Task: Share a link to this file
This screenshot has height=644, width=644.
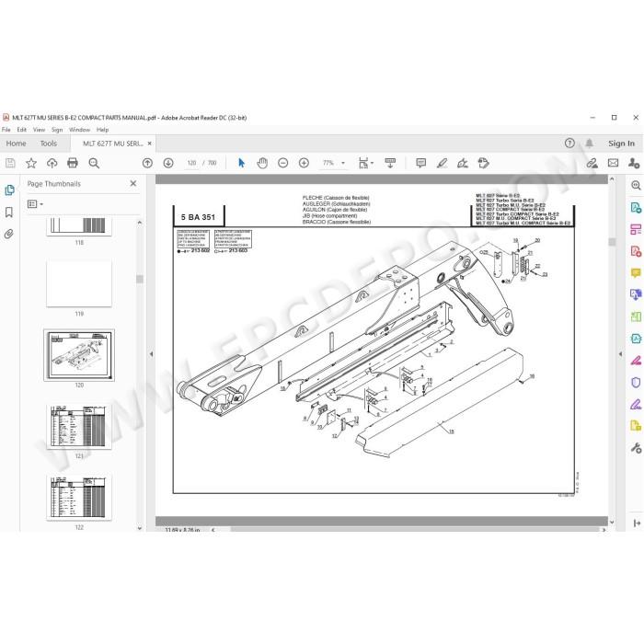Action: click(x=592, y=163)
